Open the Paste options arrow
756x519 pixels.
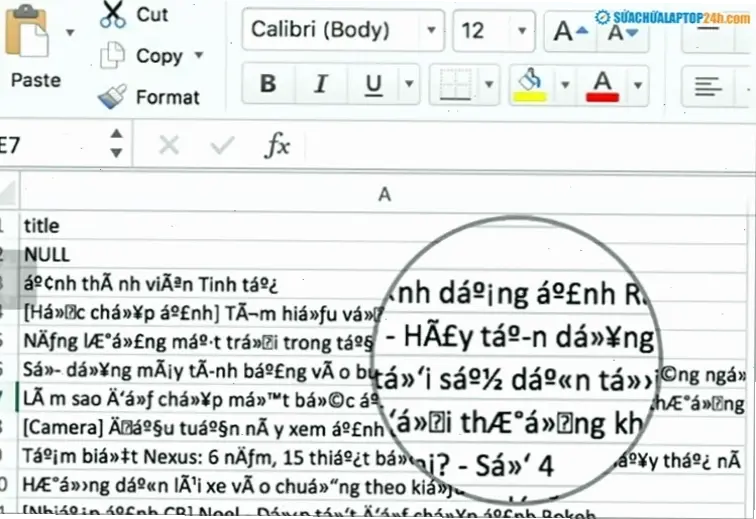click(x=70, y=33)
